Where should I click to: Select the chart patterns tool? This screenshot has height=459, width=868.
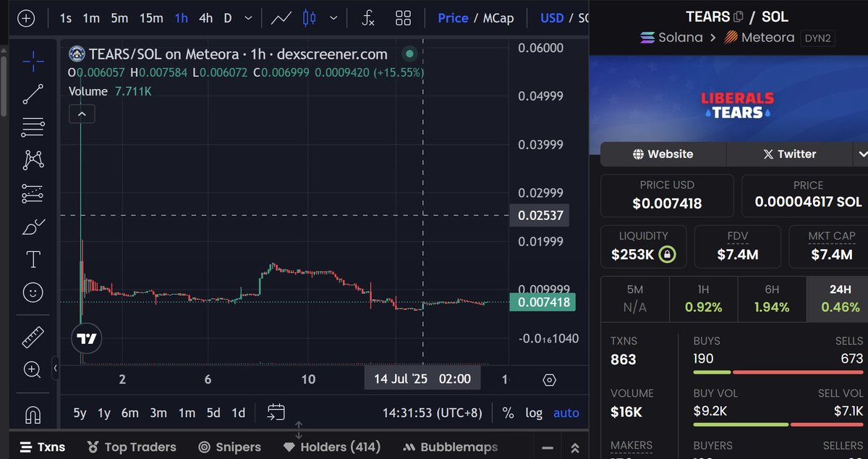33,160
